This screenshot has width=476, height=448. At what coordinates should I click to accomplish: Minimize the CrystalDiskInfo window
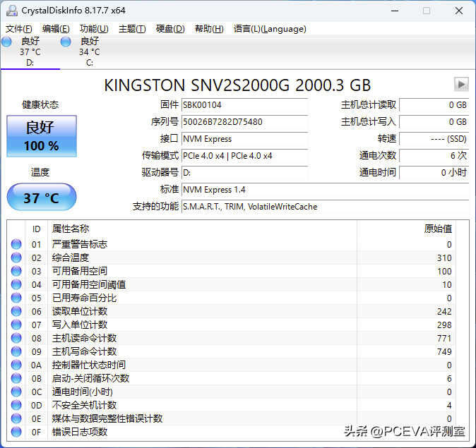pyautogui.click(x=395, y=11)
